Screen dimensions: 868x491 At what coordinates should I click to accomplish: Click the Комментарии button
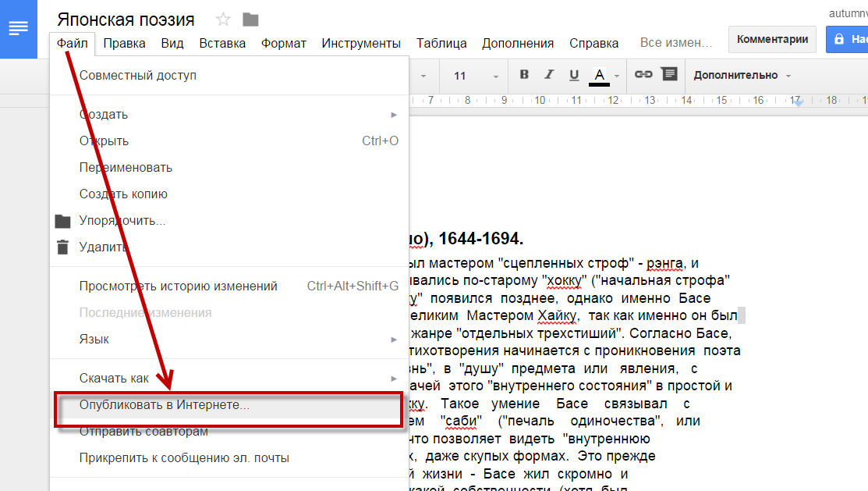click(x=772, y=38)
